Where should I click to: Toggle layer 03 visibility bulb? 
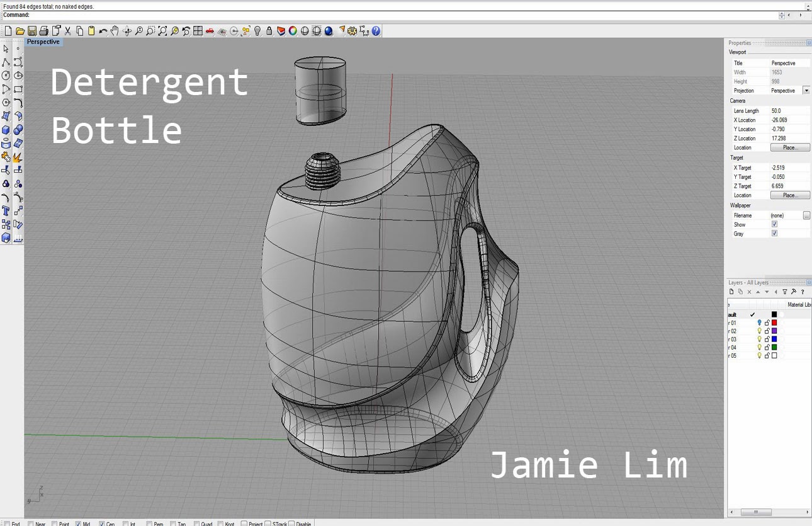point(760,339)
